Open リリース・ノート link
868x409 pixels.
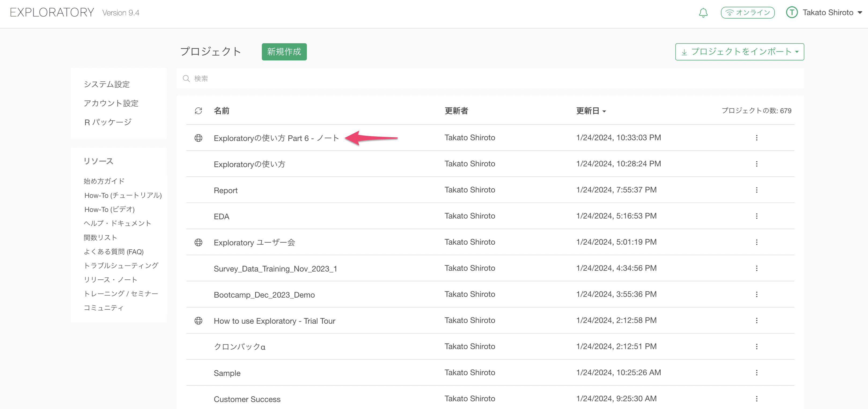click(111, 280)
